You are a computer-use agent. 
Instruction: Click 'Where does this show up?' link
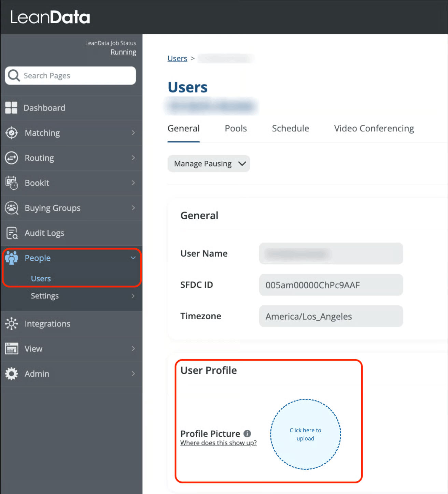[x=219, y=443]
